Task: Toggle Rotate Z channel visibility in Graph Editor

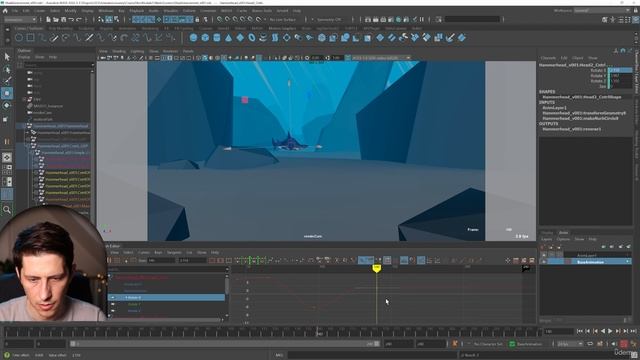Action: [113, 311]
